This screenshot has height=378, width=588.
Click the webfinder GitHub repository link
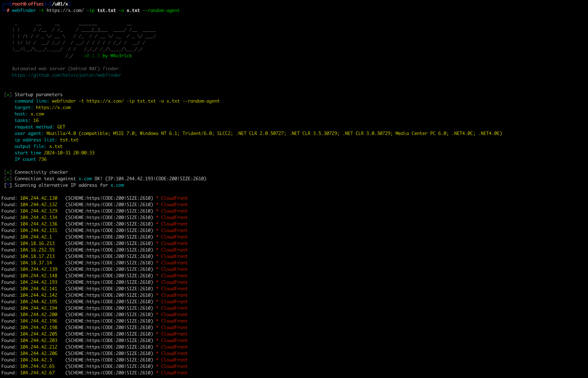click(66, 75)
